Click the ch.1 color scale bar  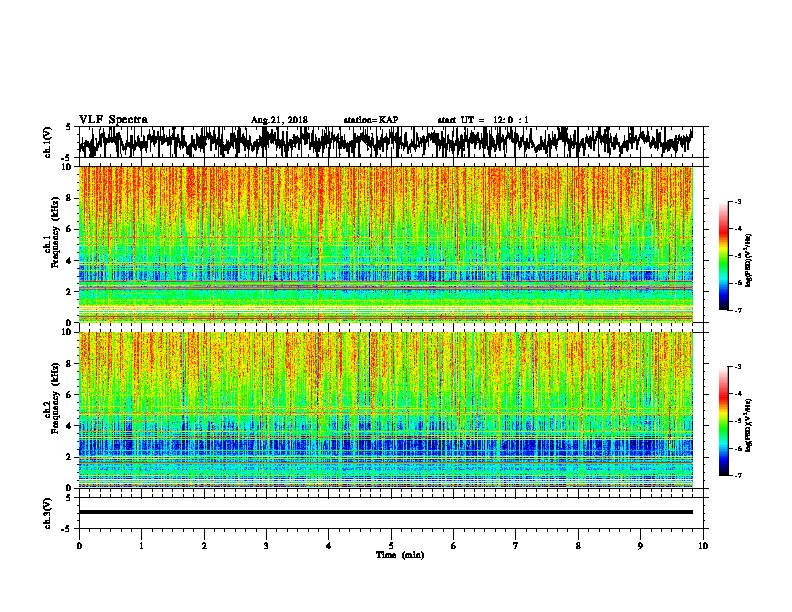coord(724,256)
